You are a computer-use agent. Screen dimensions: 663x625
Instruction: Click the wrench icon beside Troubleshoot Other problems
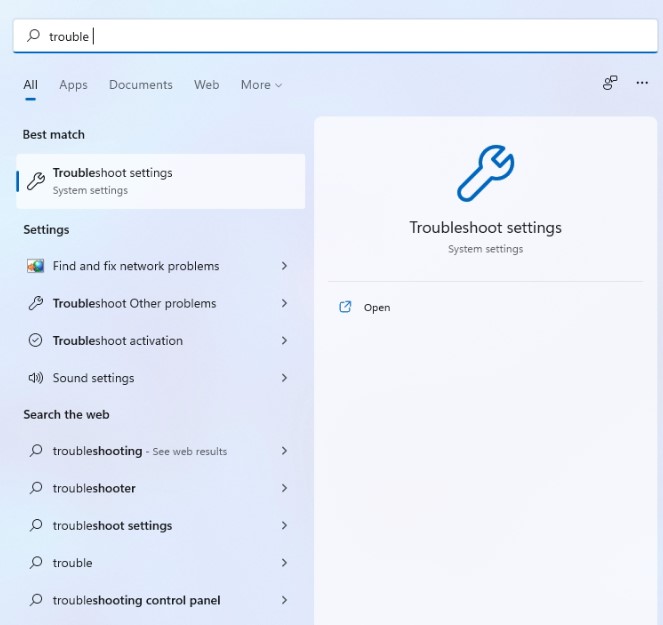pos(35,303)
